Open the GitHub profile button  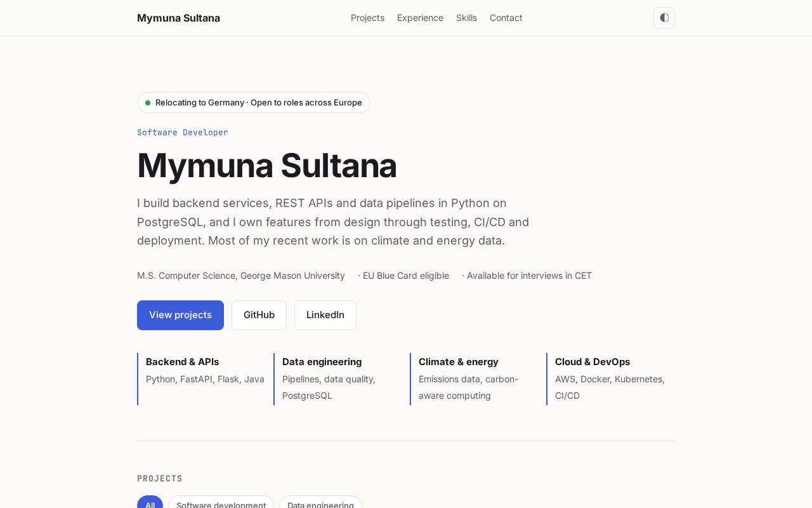259,315
